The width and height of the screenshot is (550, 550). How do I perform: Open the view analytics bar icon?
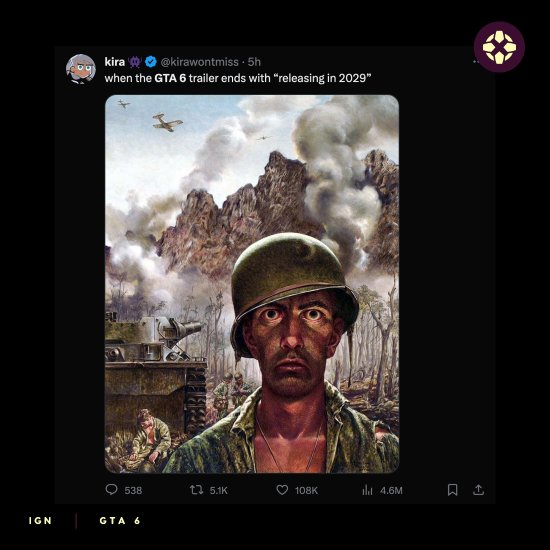(x=367, y=490)
